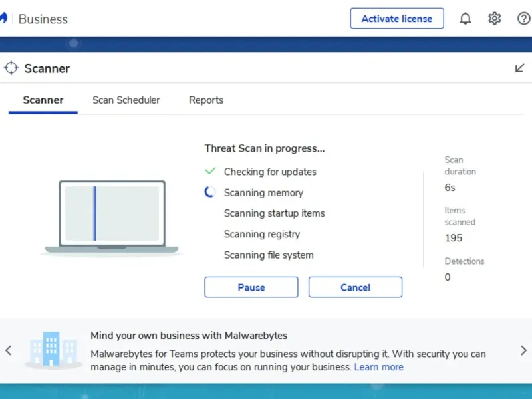Click the scan duration value 6s

tap(450, 188)
